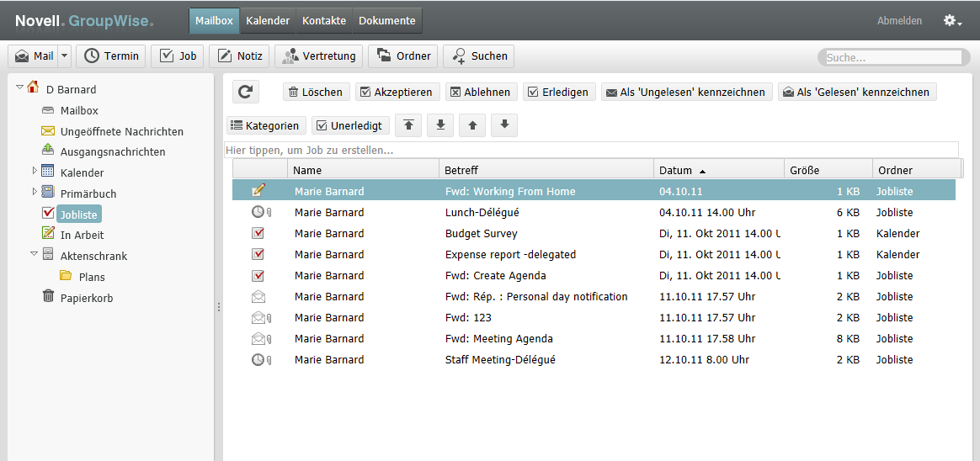Click the move-to-top arrow icon
Image resolution: width=980 pixels, height=461 pixels.
(x=408, y=125)
